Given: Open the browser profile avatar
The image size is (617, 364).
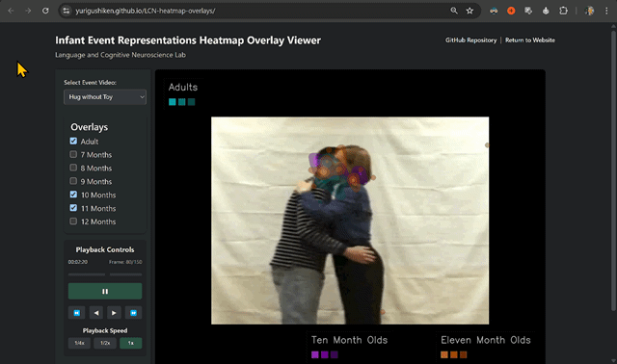Looking at the screenshot, I should 589,11.
